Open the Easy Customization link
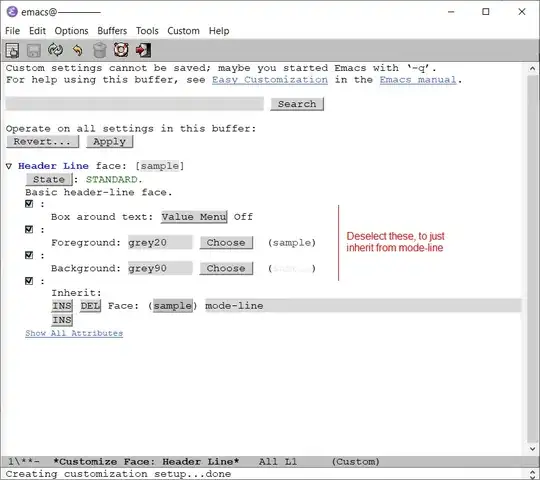The width and height of the screenshot is (540, 480). [270, 80]
